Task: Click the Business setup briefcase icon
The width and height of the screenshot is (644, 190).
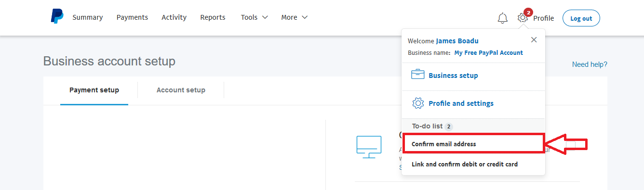Action: point(417,75)
